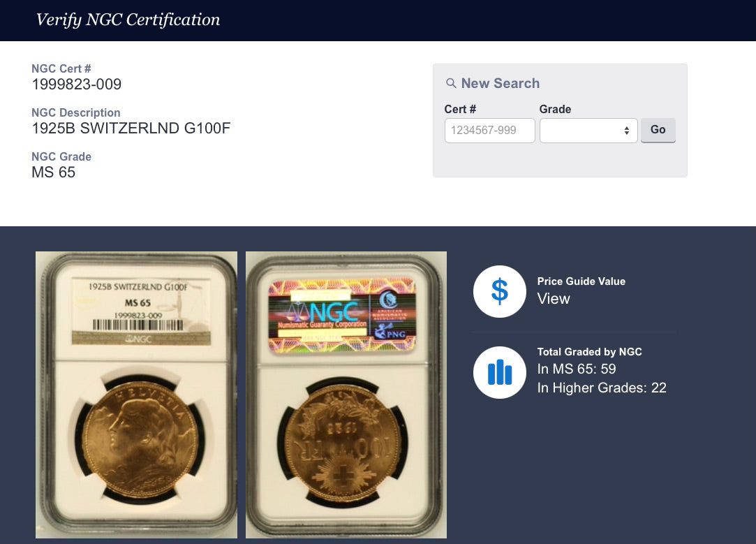Screen dimensions: 756x544
Task: Click the Total Graded by NGC label
Action: [590, 351]
